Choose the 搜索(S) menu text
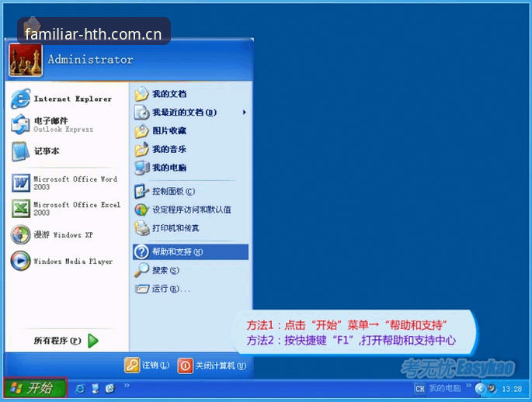The width and height of the screenshot is (532, 402). coord(165,271)
